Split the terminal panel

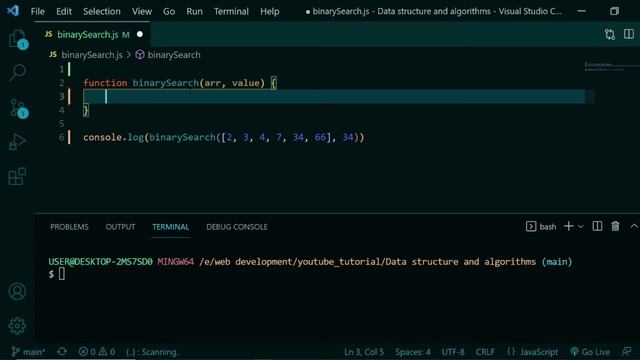point(597,226)
